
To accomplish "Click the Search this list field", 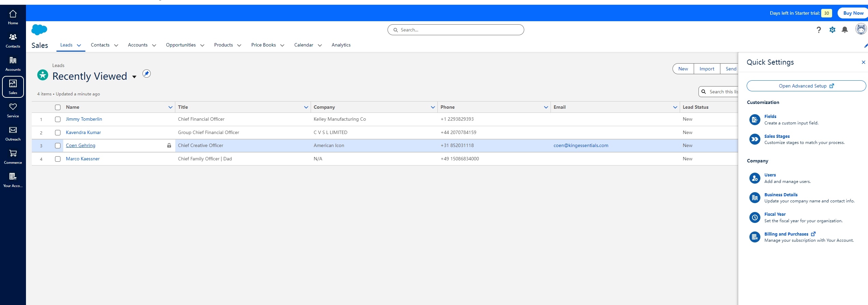I will point(719,92).
